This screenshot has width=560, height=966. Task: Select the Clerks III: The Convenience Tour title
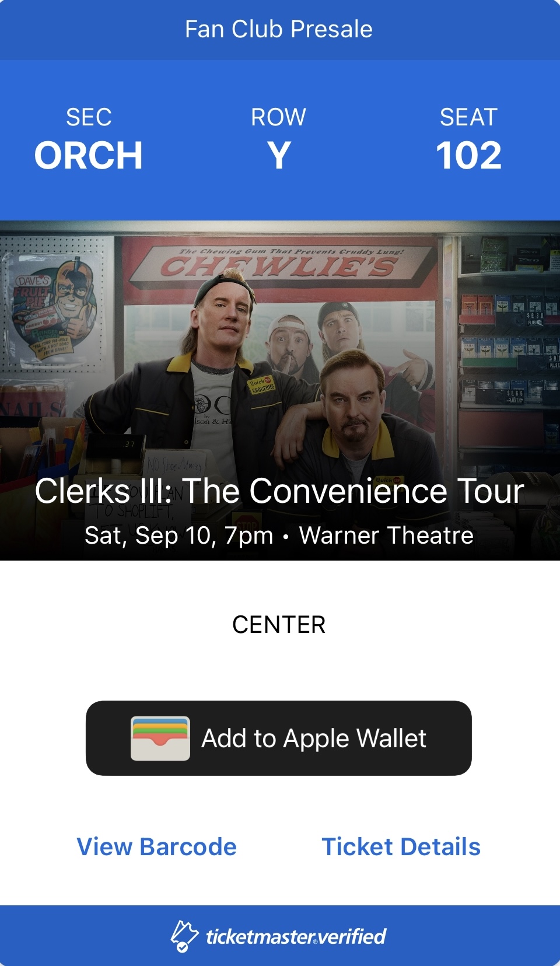point(279,491)
